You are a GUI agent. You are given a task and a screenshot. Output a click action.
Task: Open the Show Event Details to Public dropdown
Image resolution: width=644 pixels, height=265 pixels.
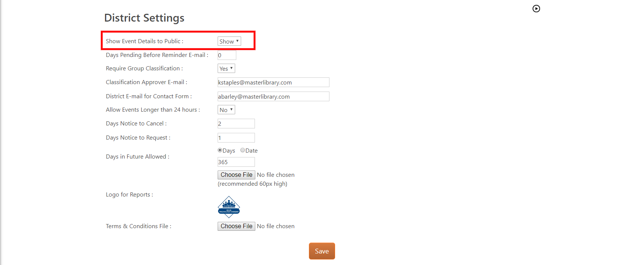point(229,41)
